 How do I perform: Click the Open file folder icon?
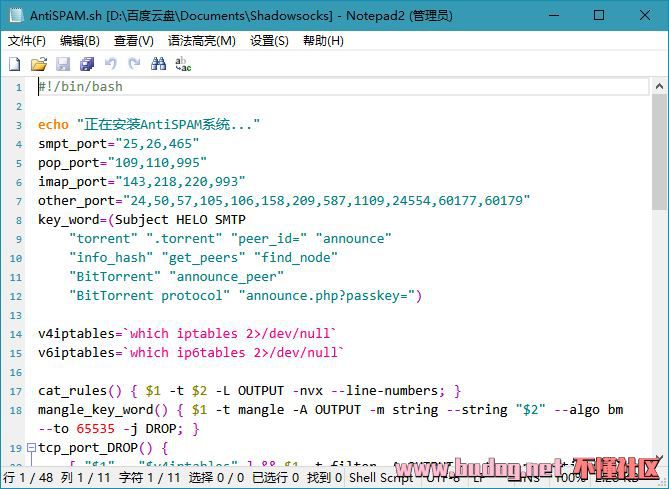pyautogui.click(x=38, y=64)
